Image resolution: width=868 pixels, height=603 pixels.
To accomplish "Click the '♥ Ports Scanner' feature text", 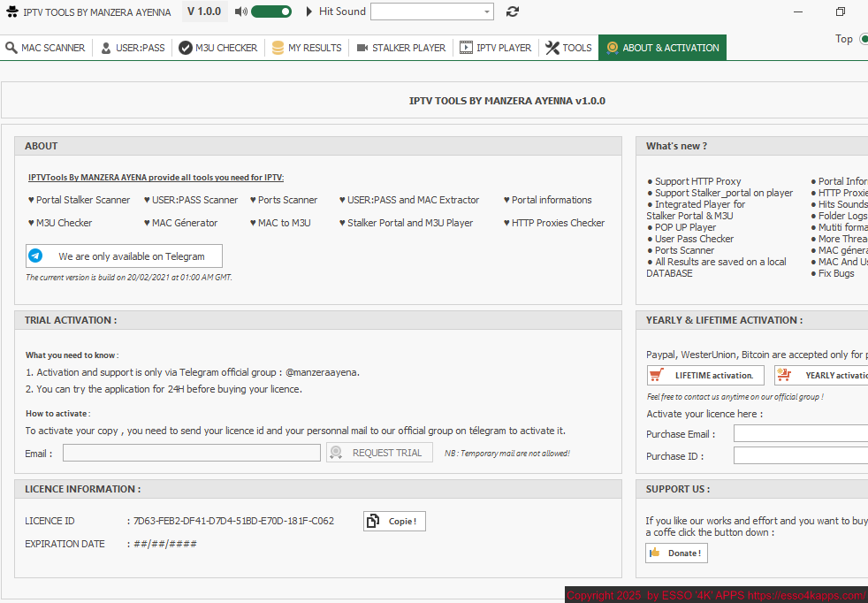I will click(x=284, y=200).
